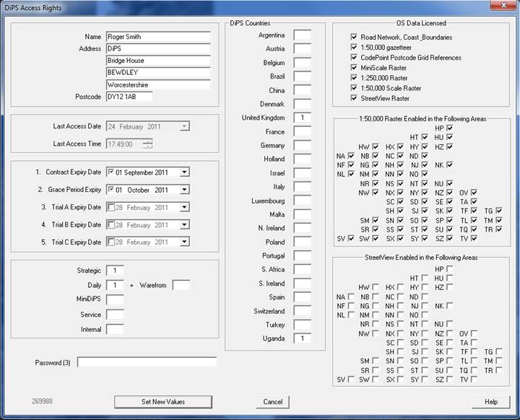The width and height of the screenshot is (520, 420).
Task: Click the BEWDLEY address field
Action: pos(158,73)
